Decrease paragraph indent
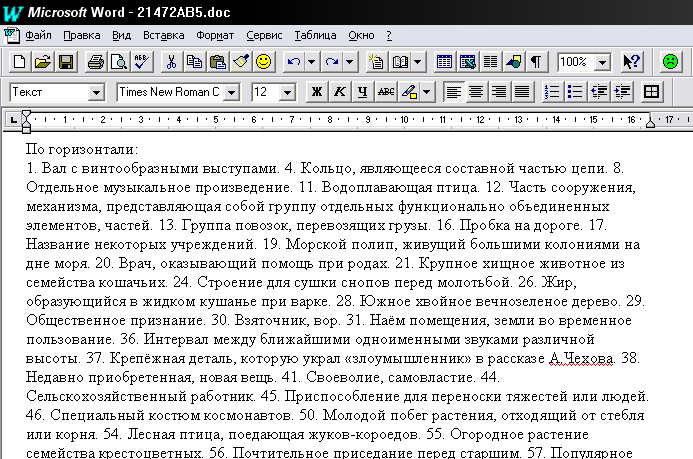693x459 pixels. tap(599, 92)
